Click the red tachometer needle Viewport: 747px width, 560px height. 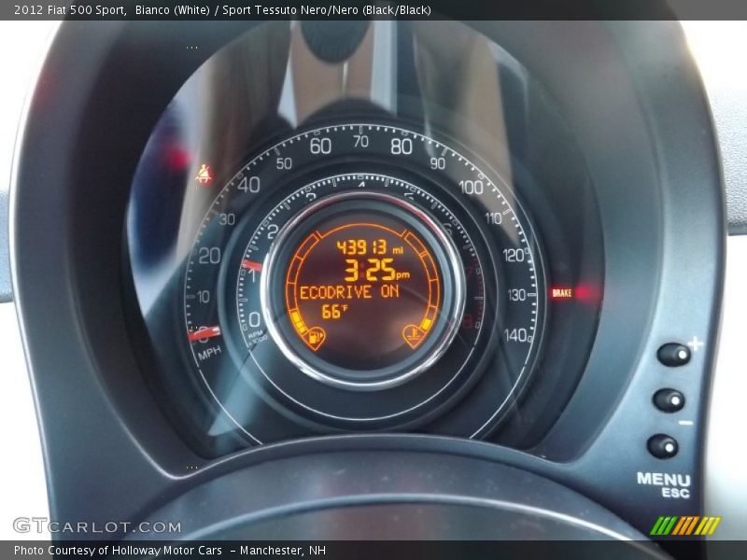(251, 266)
